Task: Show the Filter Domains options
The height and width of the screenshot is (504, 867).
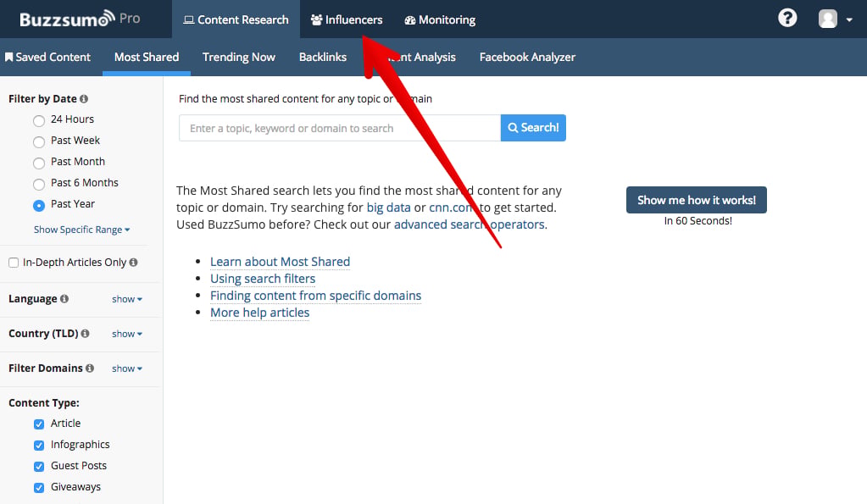Action: point(127,368)
